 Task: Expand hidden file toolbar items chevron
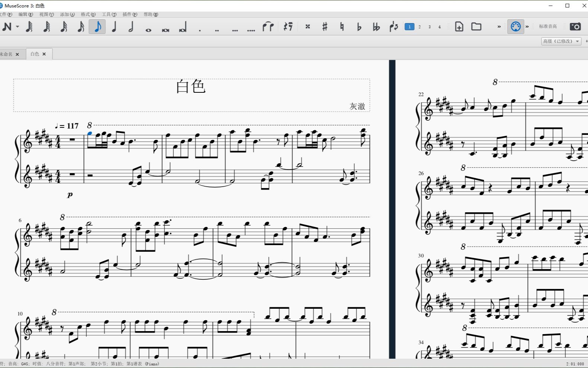[499, 27]
